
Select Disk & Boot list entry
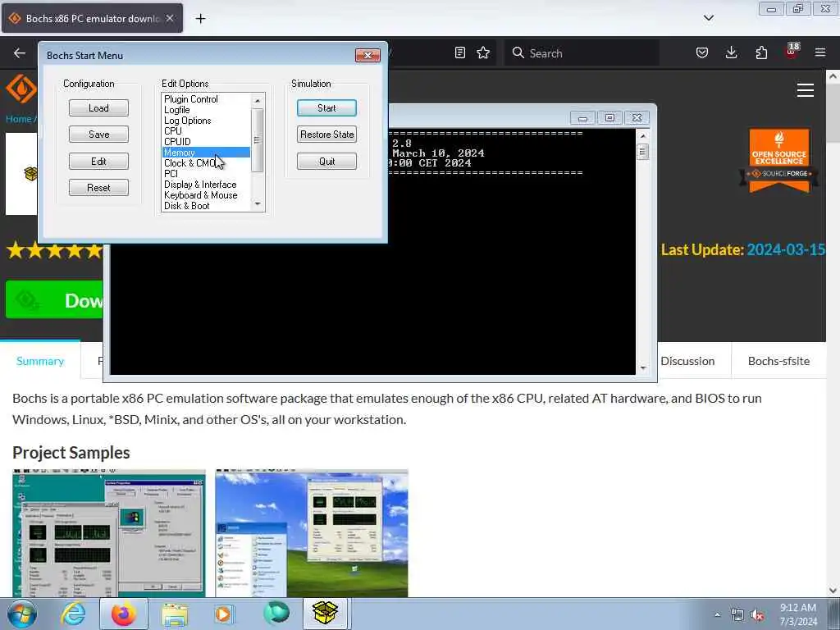tap(187, 206)
